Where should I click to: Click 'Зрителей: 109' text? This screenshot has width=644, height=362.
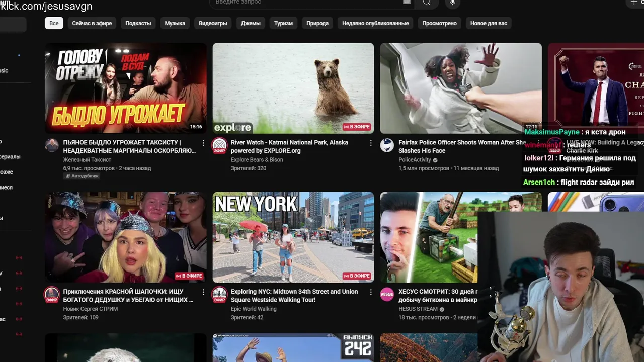pyautogui.click(x=81, y=317)
